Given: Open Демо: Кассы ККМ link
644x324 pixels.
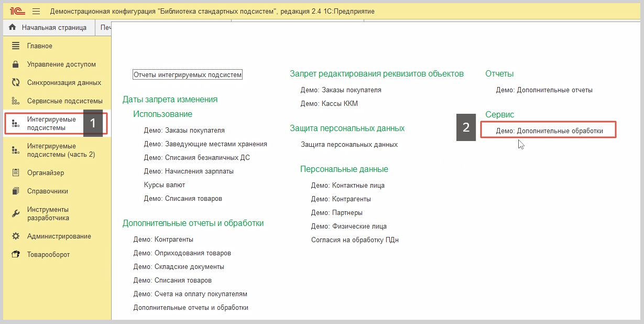Looking at the screenshot, I should pyautogui.click(x=329, y=104).
